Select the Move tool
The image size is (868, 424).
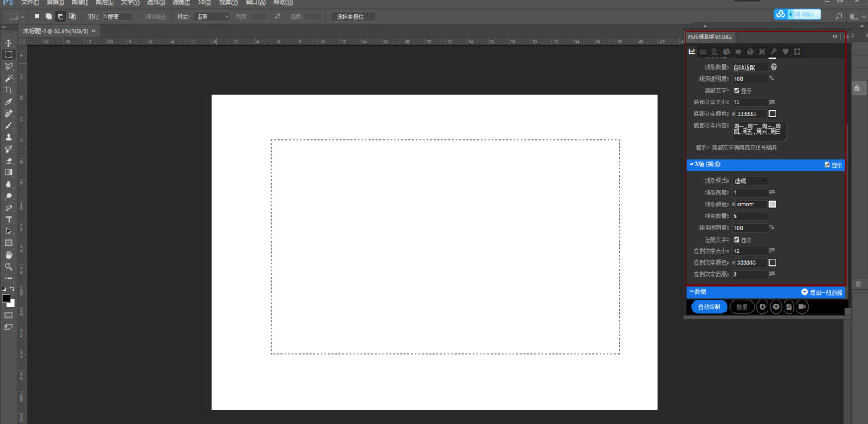click(9, 43)
